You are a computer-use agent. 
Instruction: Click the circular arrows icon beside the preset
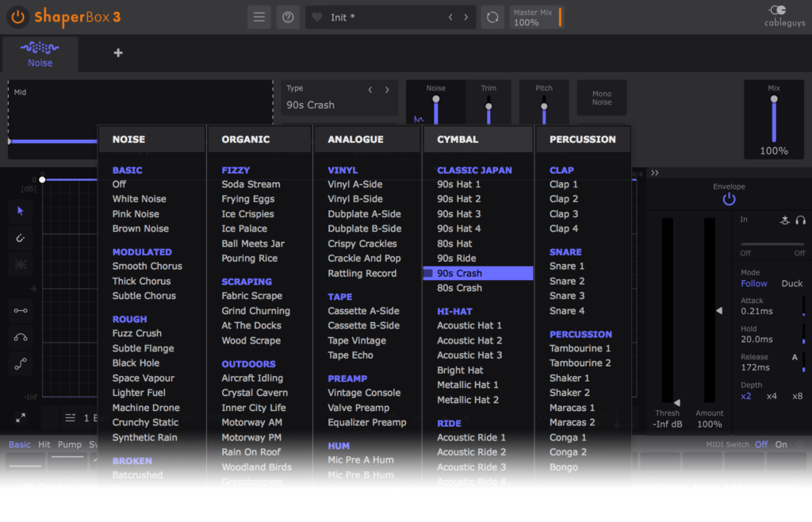tap(492, 17)
